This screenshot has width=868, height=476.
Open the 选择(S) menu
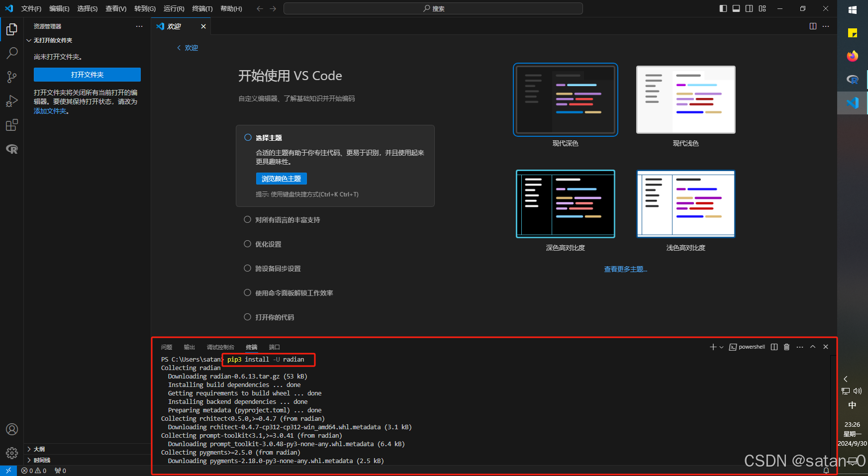tap(87, 8)
